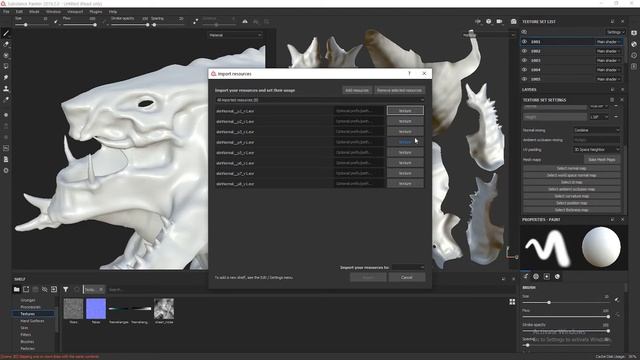Open the File menu
The width and height of the screenshot is (640, 360).
coord(6,12)
